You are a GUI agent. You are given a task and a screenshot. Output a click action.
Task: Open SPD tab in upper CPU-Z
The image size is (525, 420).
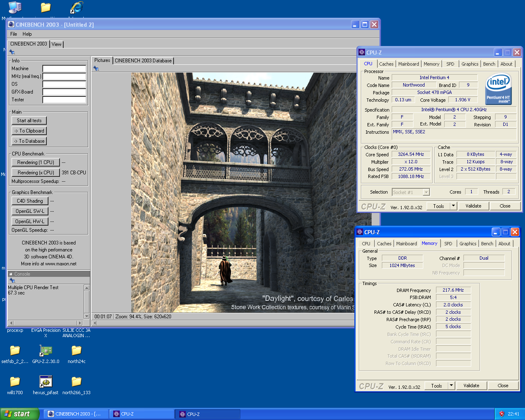[450, 64]
